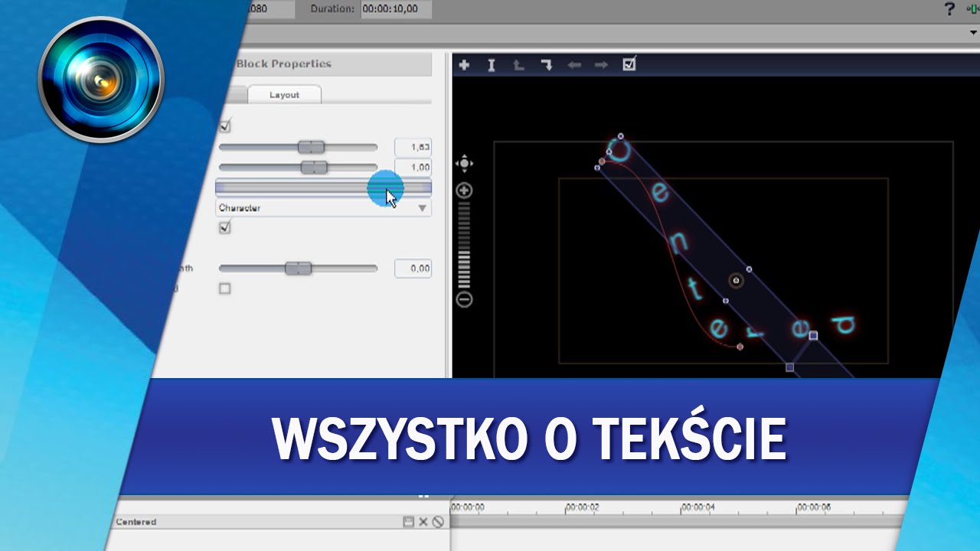Image resolution: width=980 pixels, height=551 pixels.
Task: Click the WSZYSTKO O TEKŚCIE title text
Action: (x=529, y=439)
